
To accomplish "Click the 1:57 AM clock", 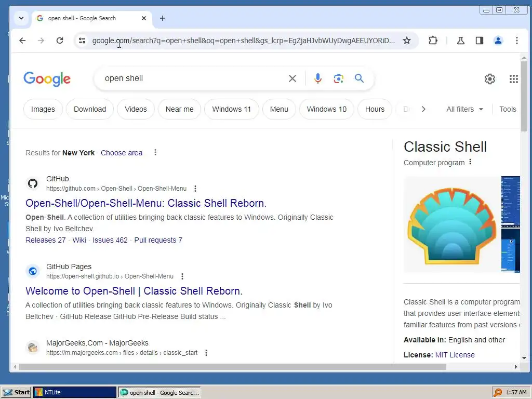I will click(516, 392).
